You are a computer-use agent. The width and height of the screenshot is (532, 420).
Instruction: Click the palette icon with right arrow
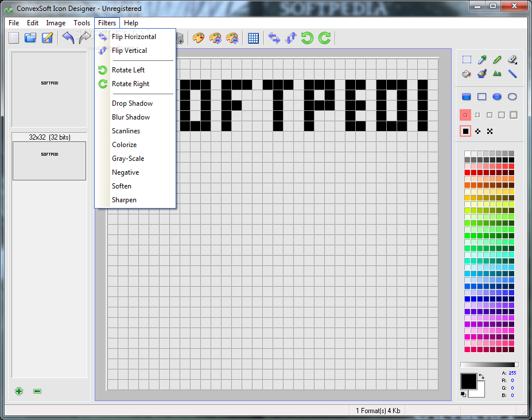(215, 38)
